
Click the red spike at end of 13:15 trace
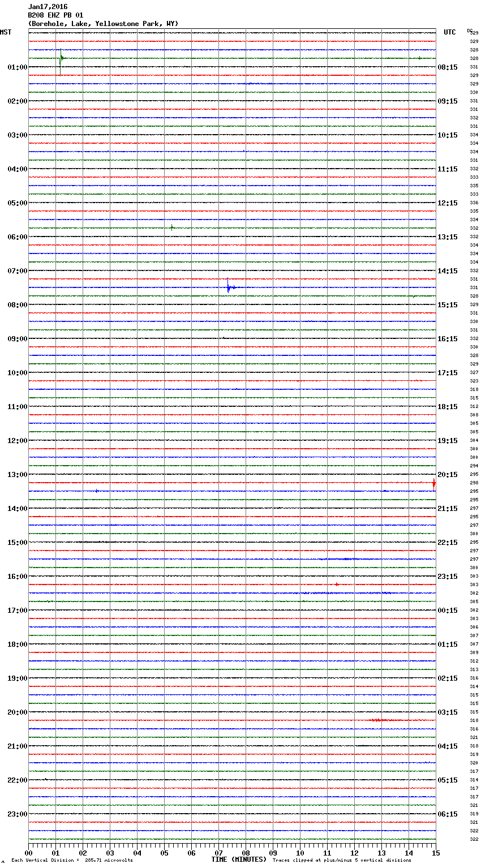pyautogui.click(x=433, y=483)
